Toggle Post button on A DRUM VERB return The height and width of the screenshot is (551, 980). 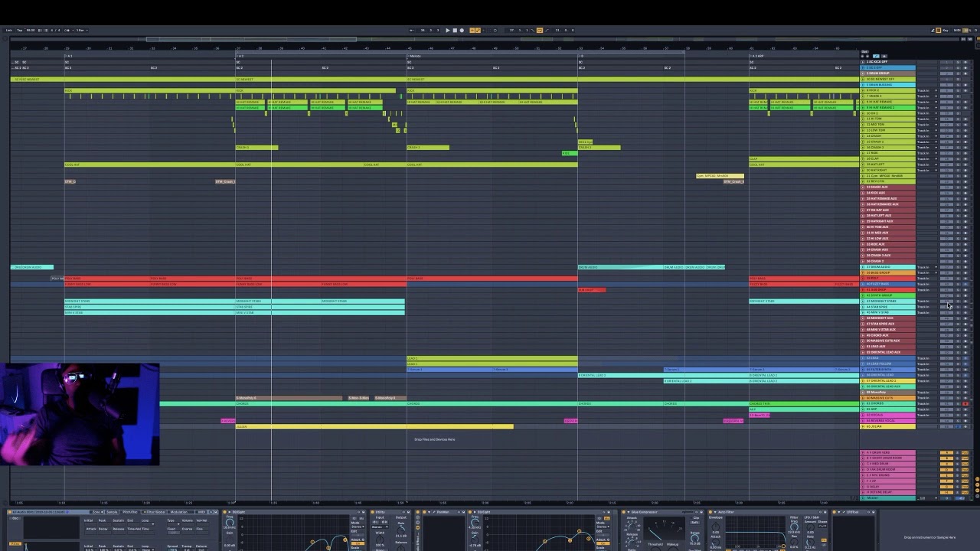tap(965, 452)
